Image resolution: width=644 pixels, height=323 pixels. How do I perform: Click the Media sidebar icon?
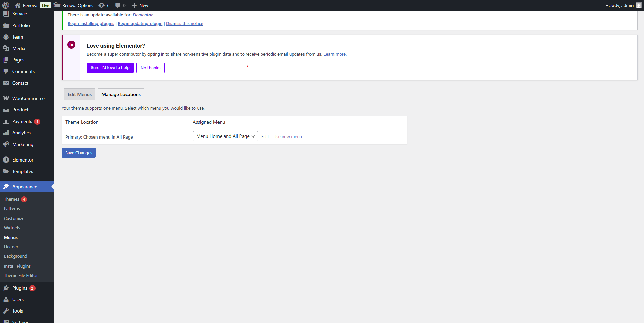click(x=6, y=48)
